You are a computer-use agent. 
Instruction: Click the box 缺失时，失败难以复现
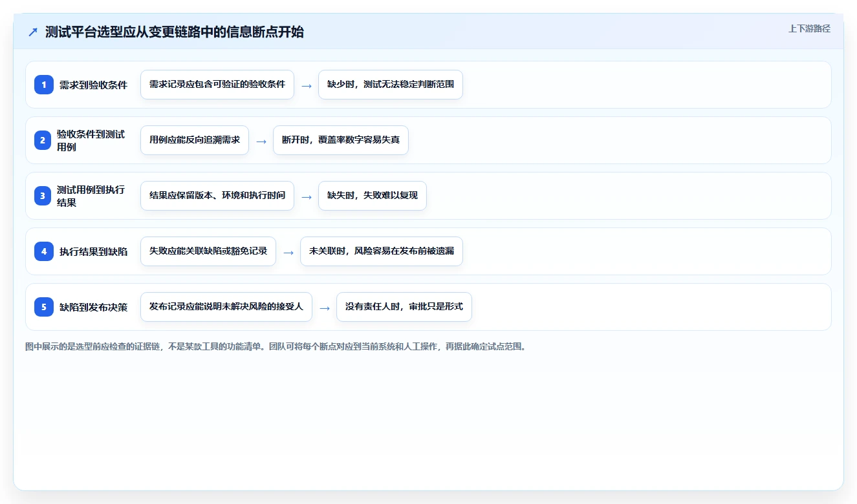(373, 196)
